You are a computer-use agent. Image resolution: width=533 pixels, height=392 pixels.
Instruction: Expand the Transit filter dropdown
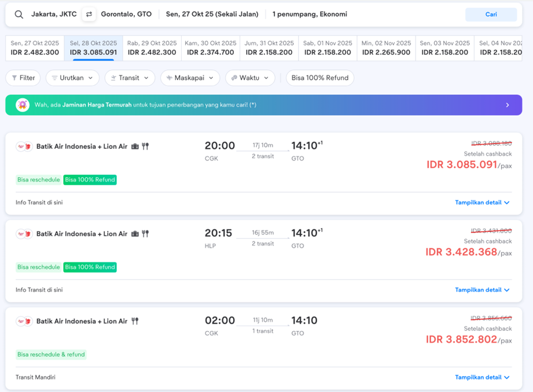click(130, 78)
